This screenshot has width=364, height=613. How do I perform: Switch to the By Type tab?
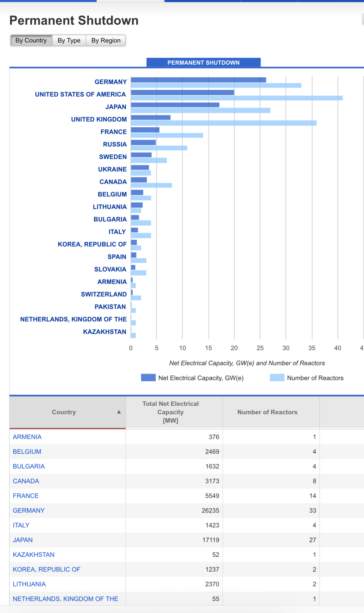(x=69, y=40)
